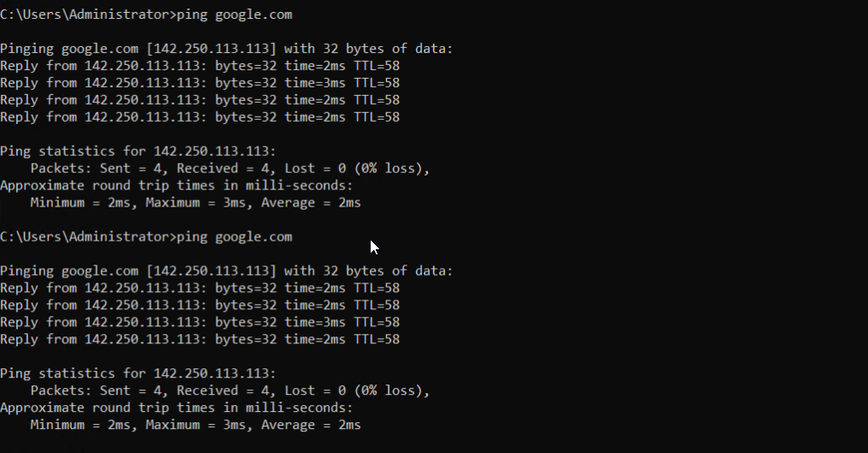Click the fourth reply line of first ping
Screen dimensions: 868x453
click(x=199, y=117)
